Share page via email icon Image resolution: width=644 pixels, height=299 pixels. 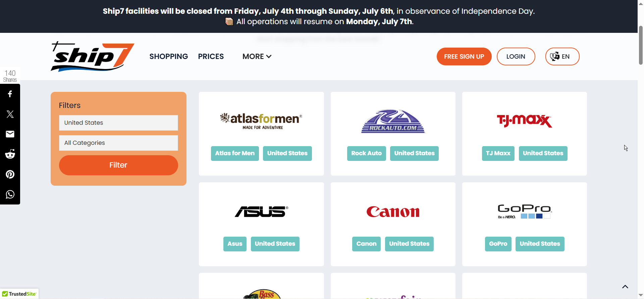[x=10, y=134]
